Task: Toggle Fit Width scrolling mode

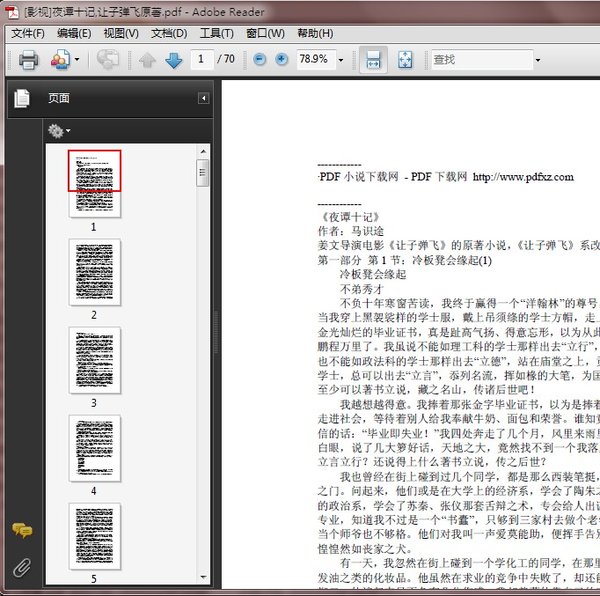Action: tap(372, 60)
